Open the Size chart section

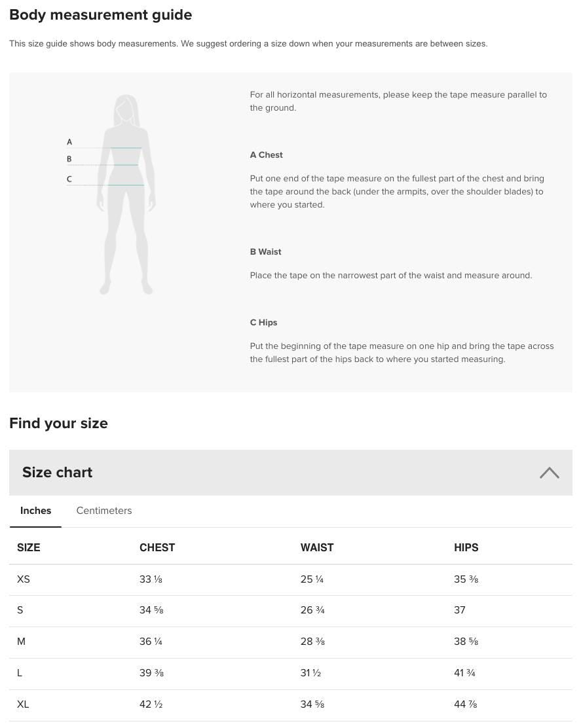pos(290,472)
